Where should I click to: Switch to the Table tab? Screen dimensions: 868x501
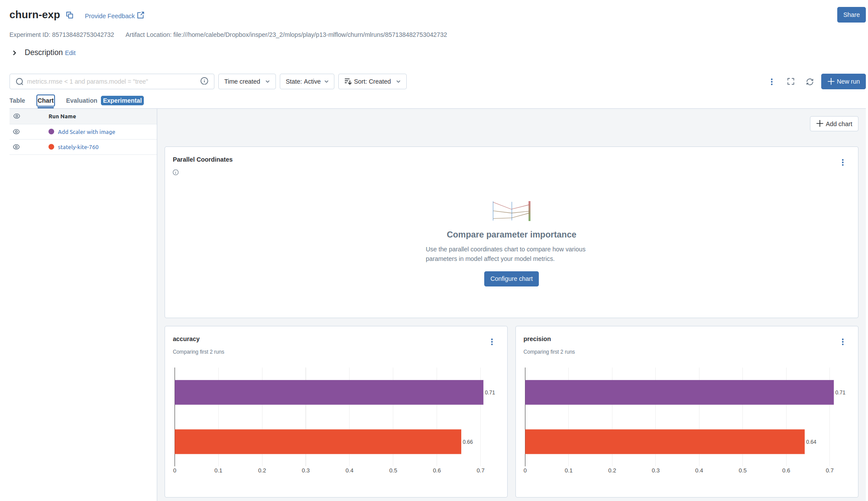[x=17, y=101]
